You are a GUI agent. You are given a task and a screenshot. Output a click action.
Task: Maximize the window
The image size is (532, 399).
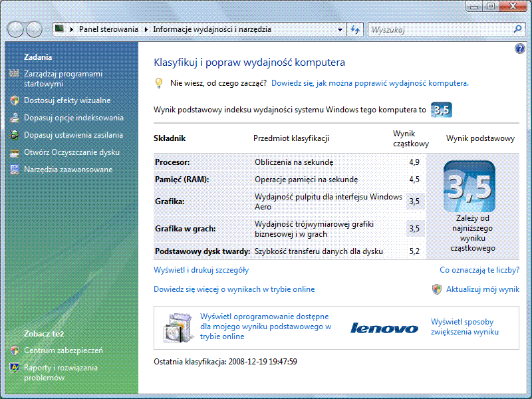pos(491,7)
